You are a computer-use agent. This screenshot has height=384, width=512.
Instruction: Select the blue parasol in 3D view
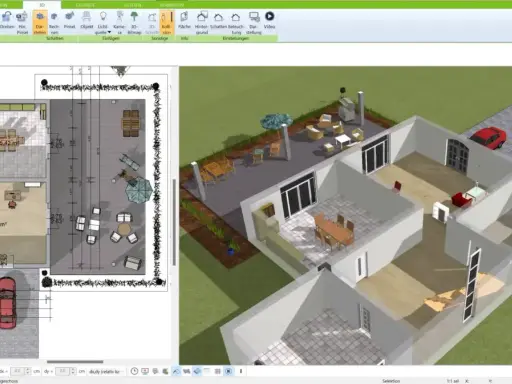pyautogui.click(x=276, y=121)
